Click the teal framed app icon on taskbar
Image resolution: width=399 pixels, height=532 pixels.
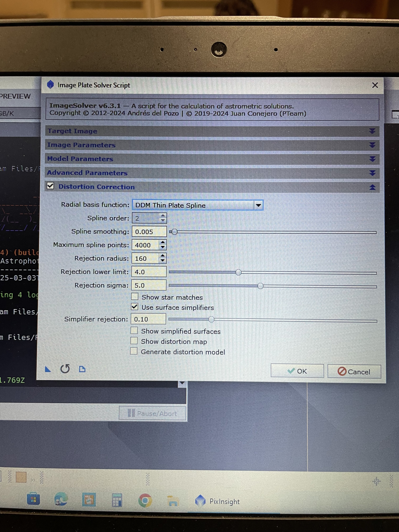[89, 500]
